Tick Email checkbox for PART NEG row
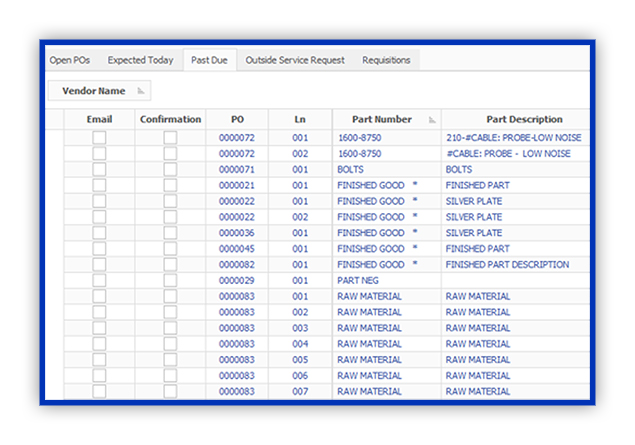 pos(99,280)
